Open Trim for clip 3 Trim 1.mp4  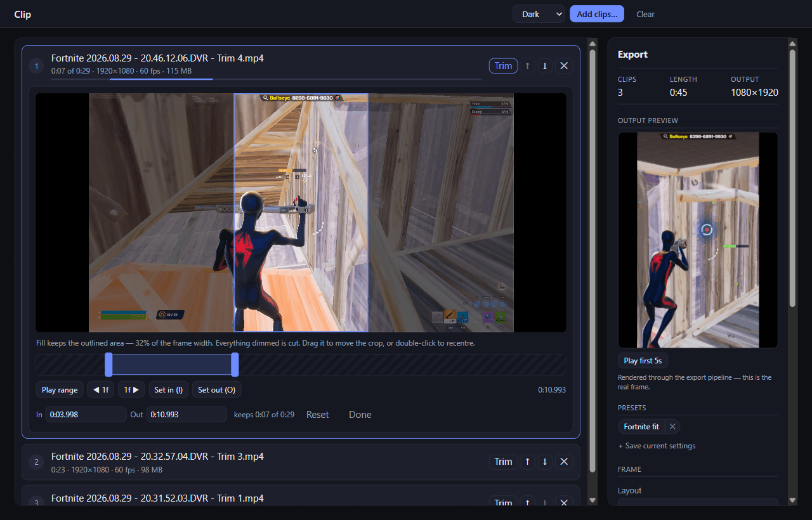503,502
